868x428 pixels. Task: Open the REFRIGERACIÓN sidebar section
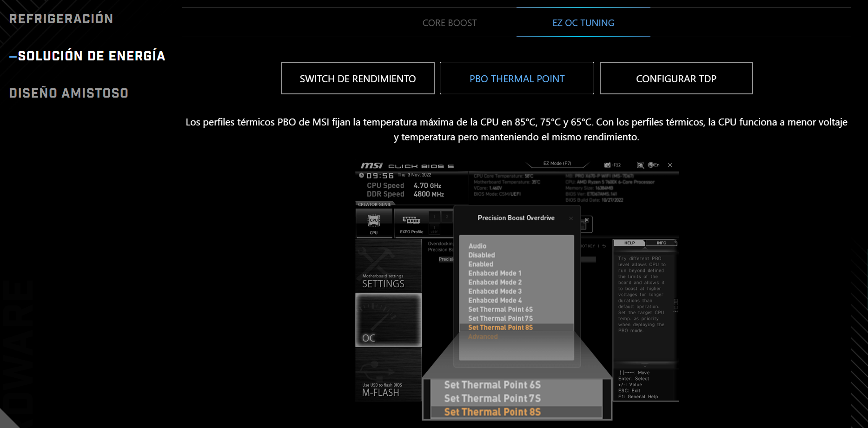coord(61,19)
